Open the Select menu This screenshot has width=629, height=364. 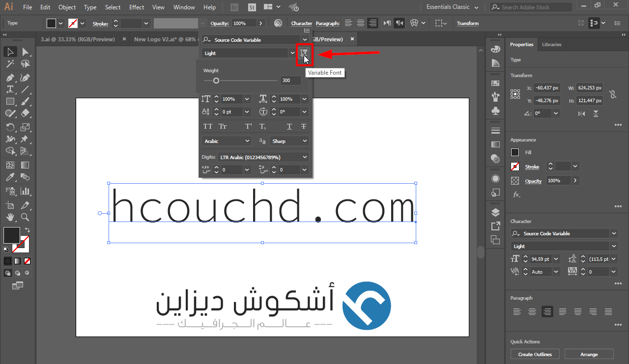coord(113,7)
